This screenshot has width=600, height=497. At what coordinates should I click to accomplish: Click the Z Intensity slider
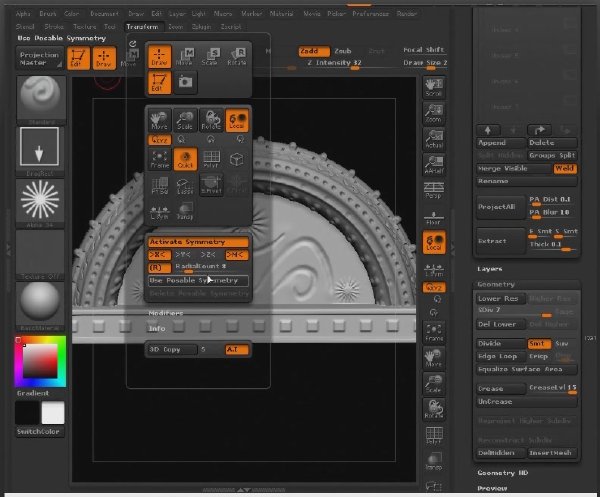click(335, 64)
